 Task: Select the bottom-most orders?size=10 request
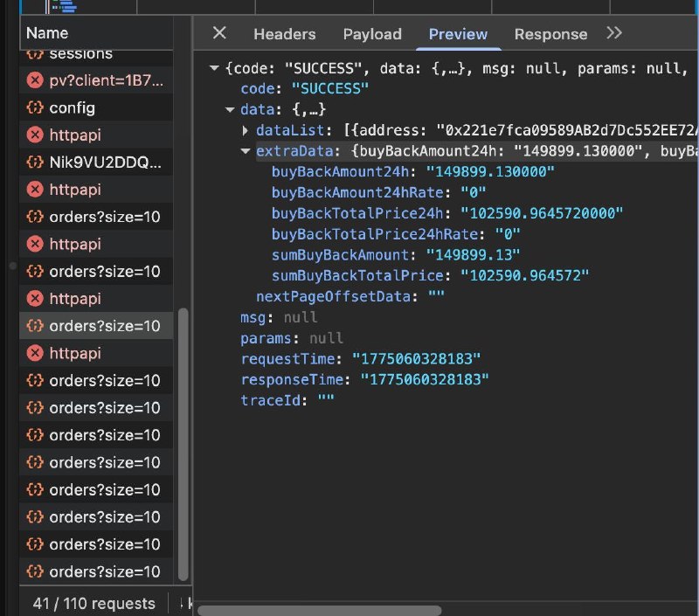[x=104, y=571]
